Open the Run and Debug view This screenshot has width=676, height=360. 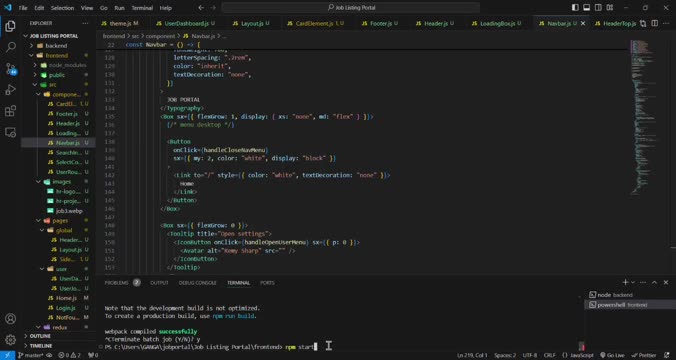10,90
